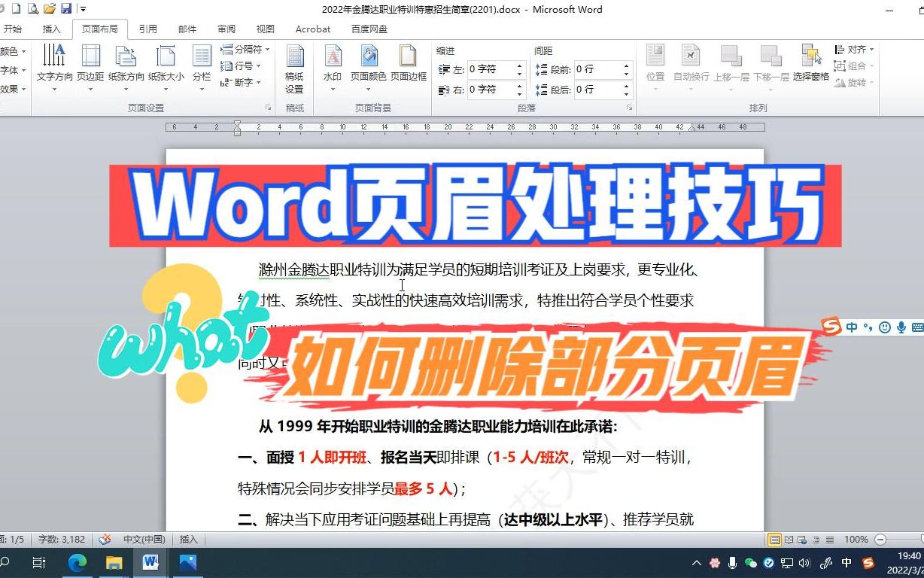924x578 pixels.
Task: Click inside the 段前 spacing field
Action: (x=598, y=69)
